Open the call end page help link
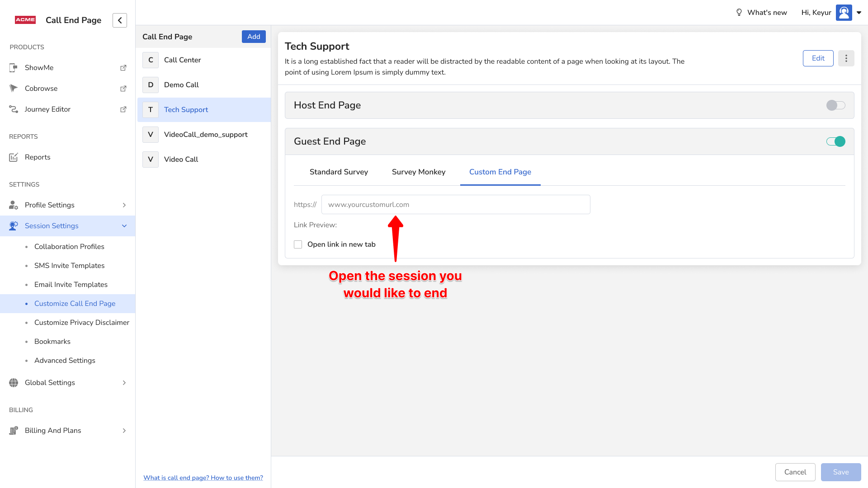Image resolution: width=868 pixels, height=488 pixels. pos(203,478)
